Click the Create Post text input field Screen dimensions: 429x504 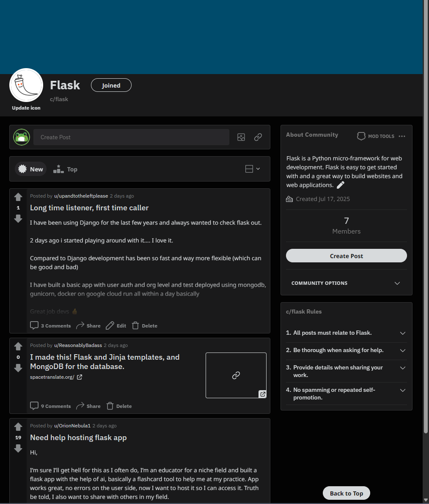click(x=132, y=137)
